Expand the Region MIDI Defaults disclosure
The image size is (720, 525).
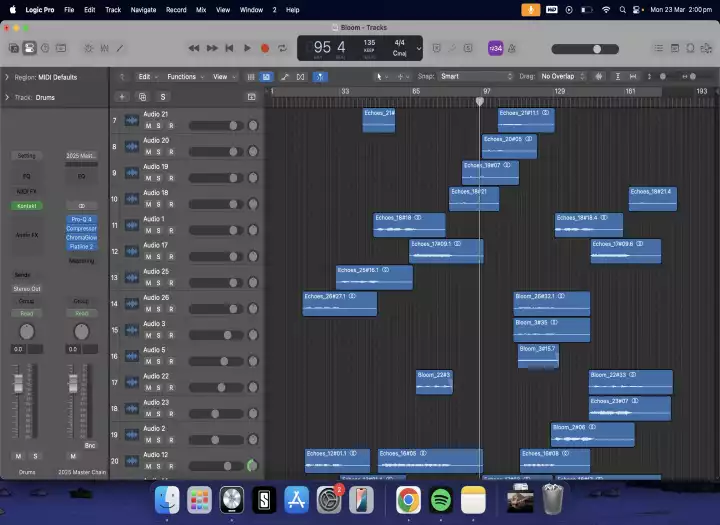tap(7, 77)
